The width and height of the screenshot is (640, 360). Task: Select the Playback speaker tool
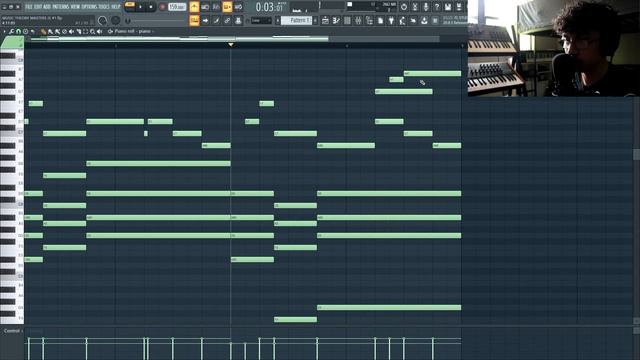tap(100, 31)
